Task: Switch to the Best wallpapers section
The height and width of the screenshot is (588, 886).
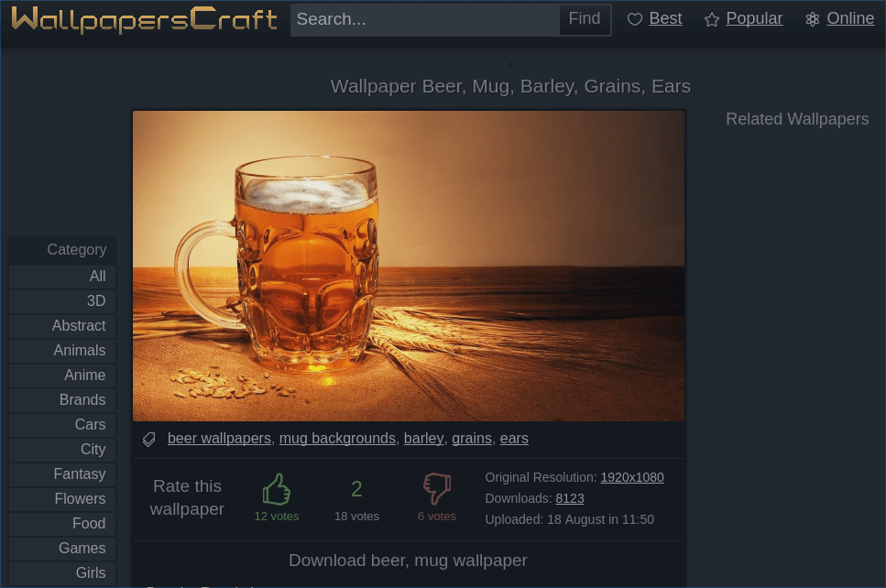Action: [x=664, y=18]
